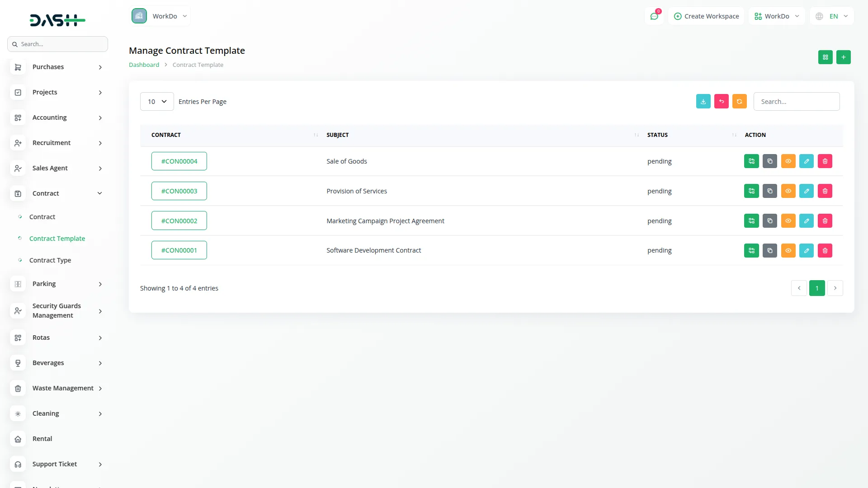This screenshot has height=488, width=868.
Task: Open the Recruitment sidebar menu
Action: coord(52,143)
